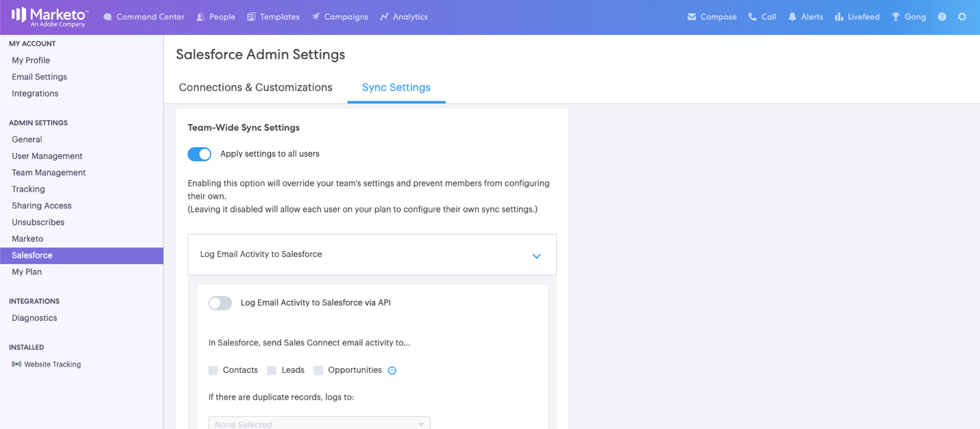Check the Contacts checkbox
This screenshot has height=429, width=980.
(x=213, y=371)
